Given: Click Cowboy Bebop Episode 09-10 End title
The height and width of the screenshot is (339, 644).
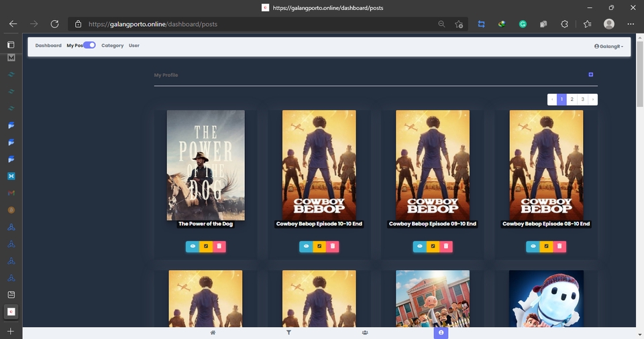Looking at the screenshot, I should (x=433, y=224).
